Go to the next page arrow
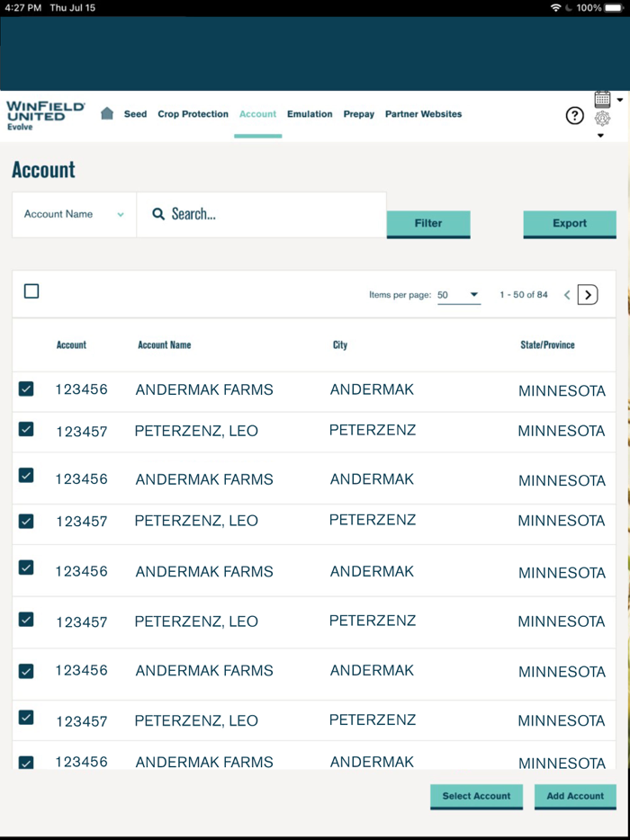Viewport: 630px width, 840px height. [588, 295]
